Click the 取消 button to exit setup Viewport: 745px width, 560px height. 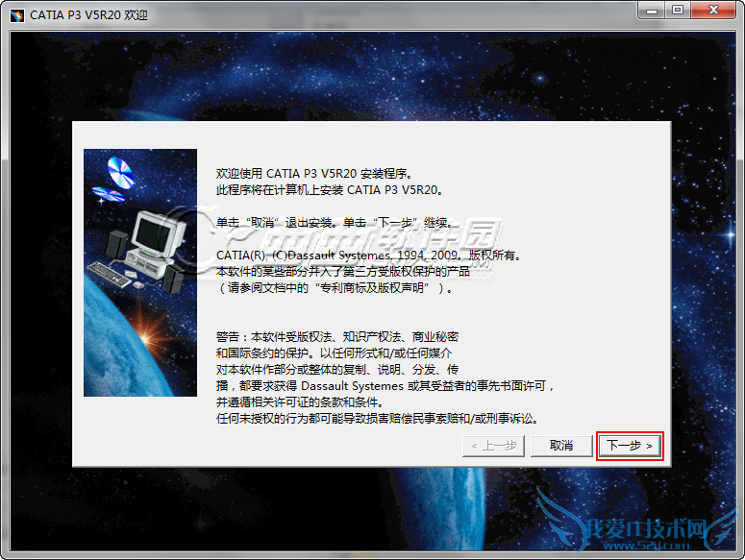pos(561,446)
